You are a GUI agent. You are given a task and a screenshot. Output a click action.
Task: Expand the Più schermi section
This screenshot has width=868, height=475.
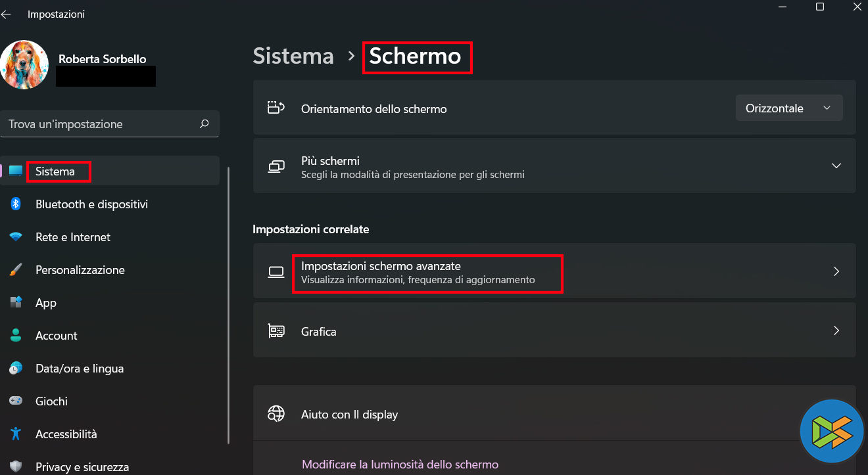click(x=836, y=166)
